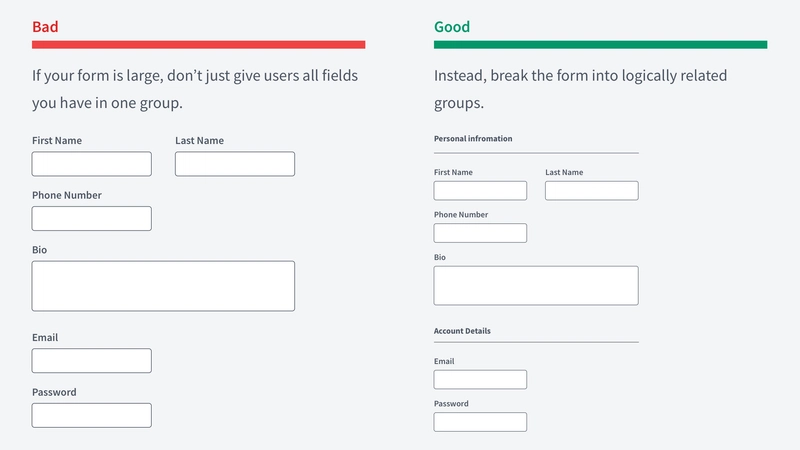This screenshot has height=450, width=800.
Task: Click the Personal information section header
Action: tap(473, 138)
